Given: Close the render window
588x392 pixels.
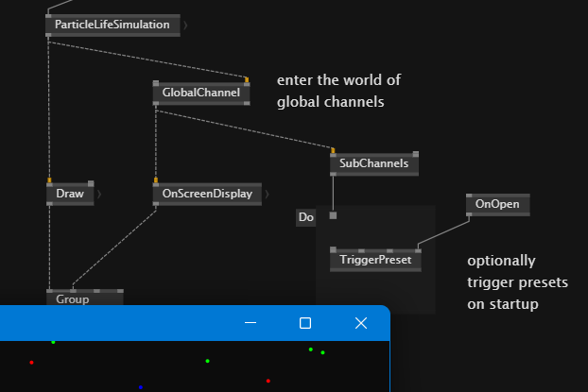Looking at the screenshot, I should pos(361,323).
